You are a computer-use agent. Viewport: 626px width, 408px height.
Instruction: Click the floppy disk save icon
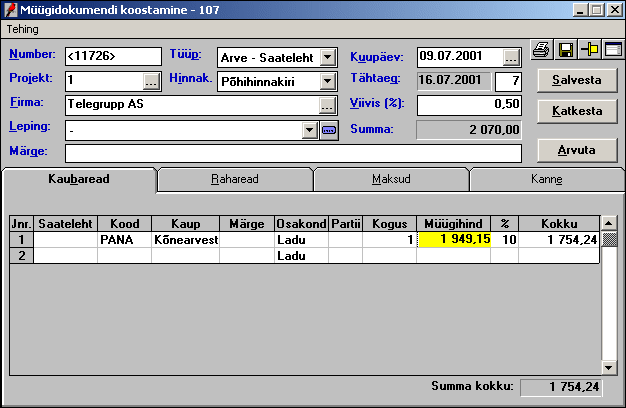coord(565,51)
